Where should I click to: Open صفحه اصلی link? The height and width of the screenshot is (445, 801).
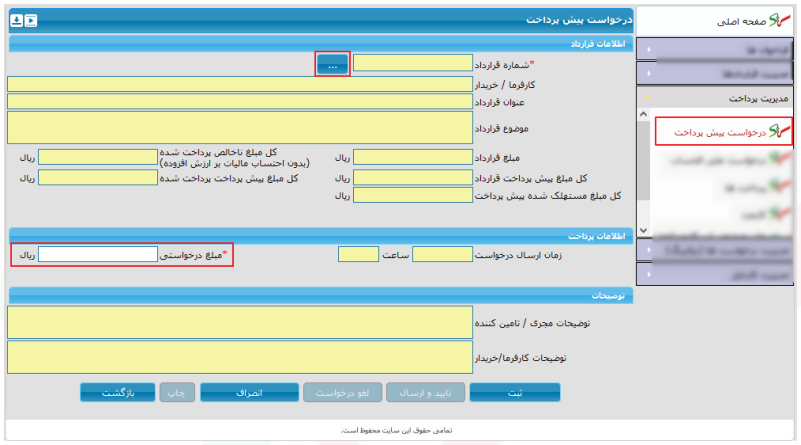[741, 21]
